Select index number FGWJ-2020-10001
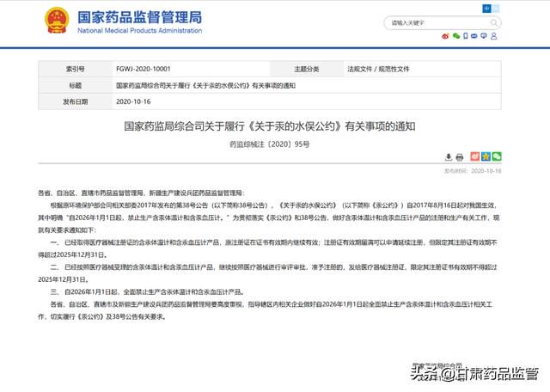Screen dimensions: 550x392 coord(144,69)
